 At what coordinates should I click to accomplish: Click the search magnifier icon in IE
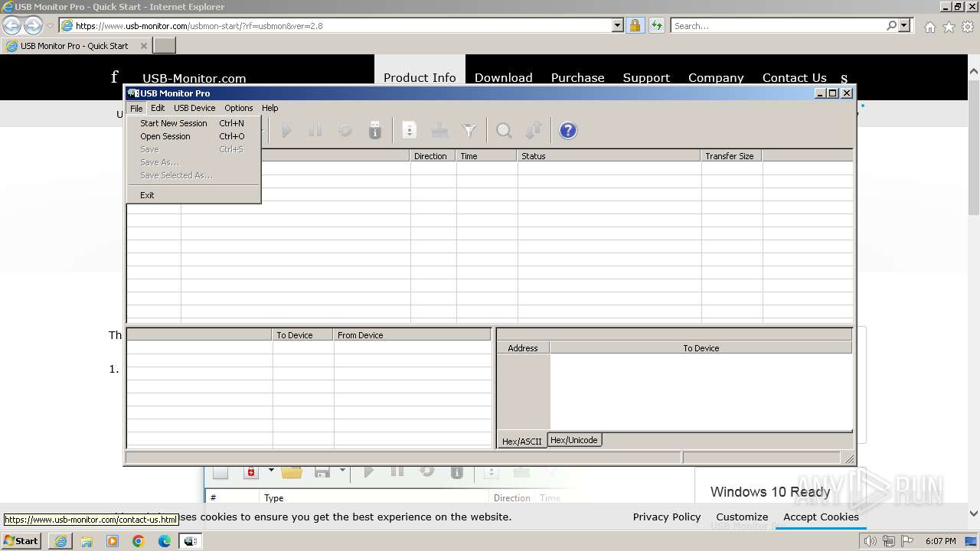point(891,26)
